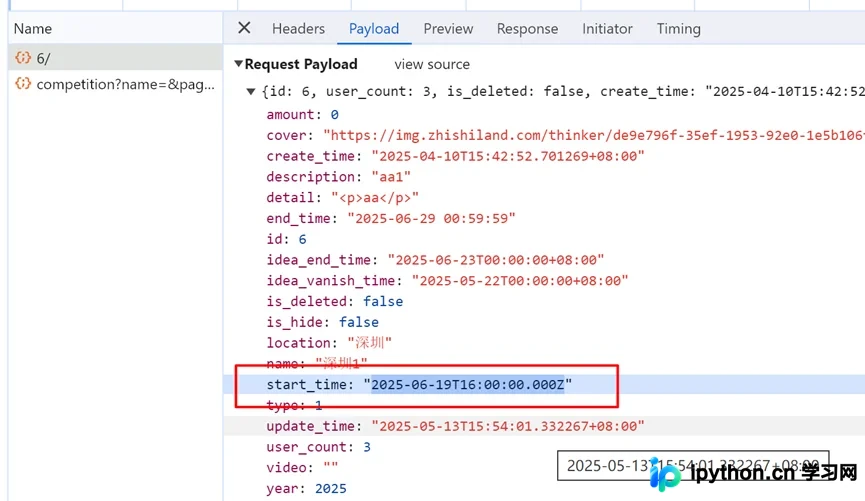Click the cover URL value

(x=594, y=136)
